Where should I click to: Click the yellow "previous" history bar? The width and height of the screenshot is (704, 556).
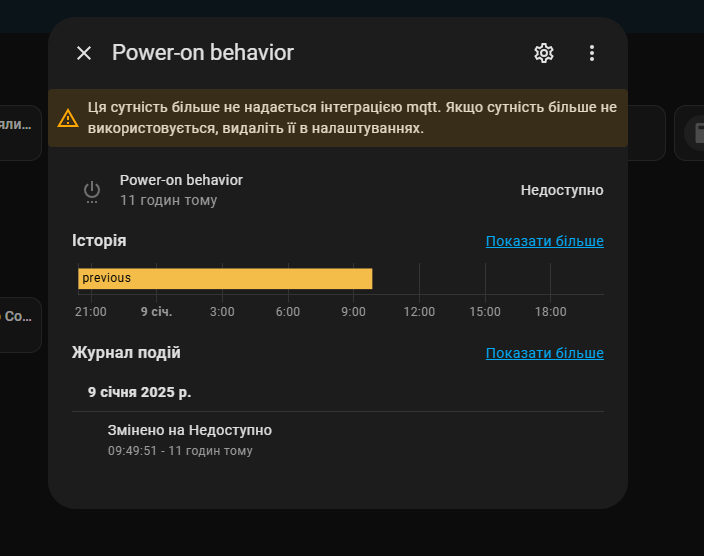point(225,278)
